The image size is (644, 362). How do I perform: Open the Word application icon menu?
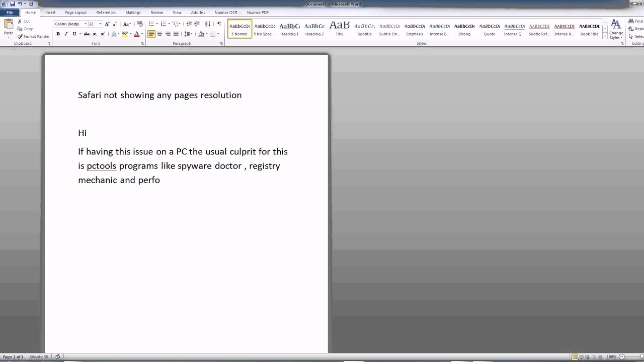coord(4,4)
